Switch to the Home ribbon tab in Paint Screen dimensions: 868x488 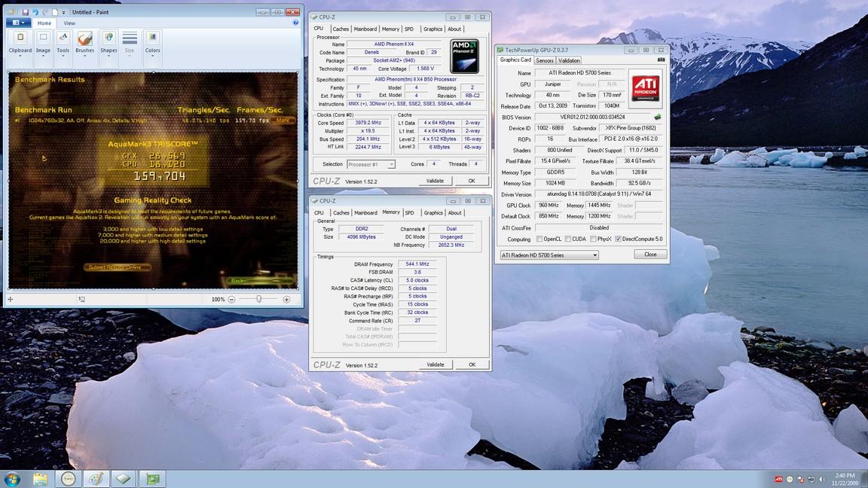tap(44, 23)
